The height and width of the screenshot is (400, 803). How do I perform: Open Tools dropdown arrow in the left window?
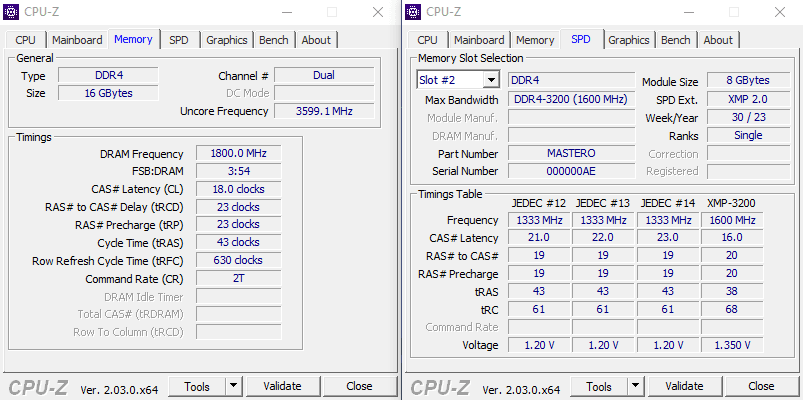tap(233, 386)
